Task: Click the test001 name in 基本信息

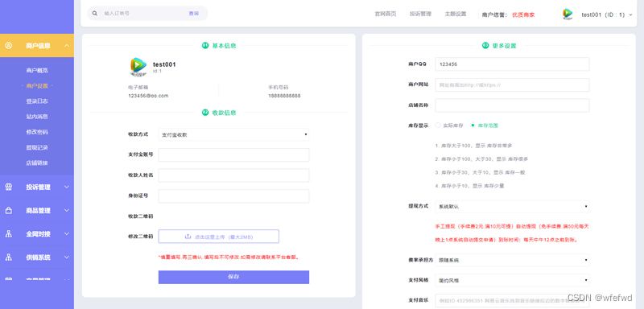Action: coord(164,64)
